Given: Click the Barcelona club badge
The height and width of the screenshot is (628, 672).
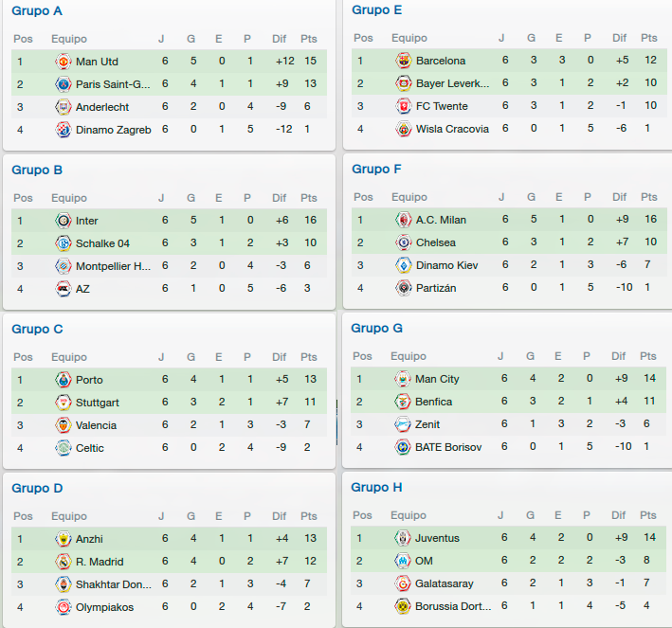Looking at the screenshot, I should (x=403, y=61).
